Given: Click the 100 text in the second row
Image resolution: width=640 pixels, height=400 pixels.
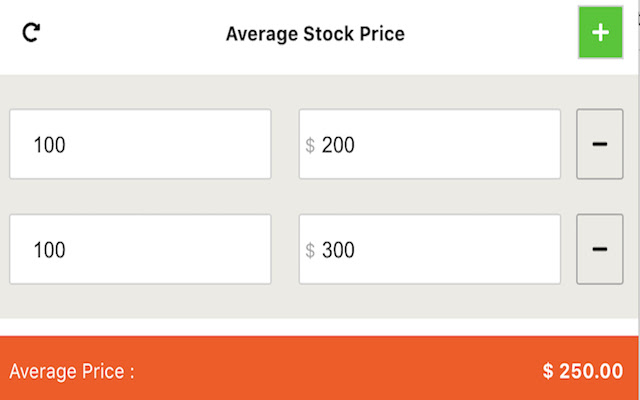Looking at the screenshot, I should click(49, 250).
